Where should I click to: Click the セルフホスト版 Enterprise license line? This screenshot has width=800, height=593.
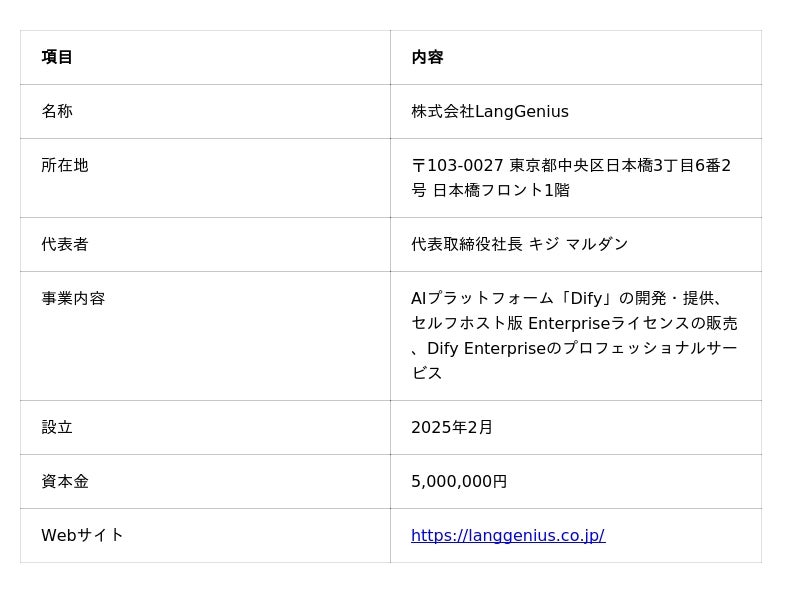pyautogui.click(x=574, y=323)
